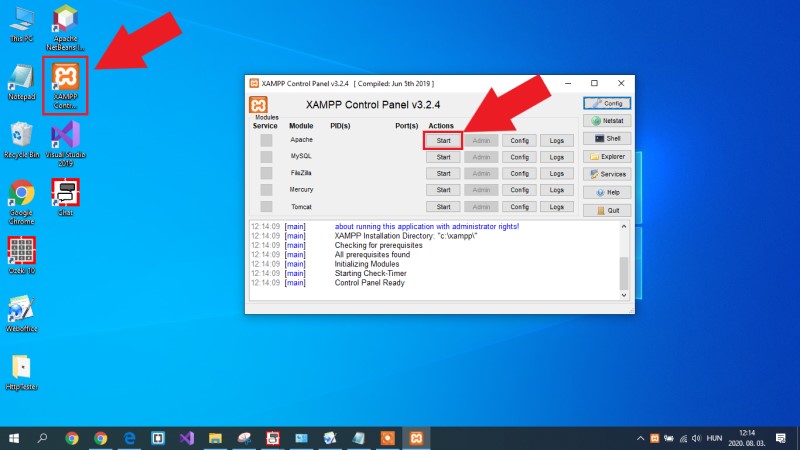
Task: Select the Chat desktop shortcut
Action: coord(65,197)
